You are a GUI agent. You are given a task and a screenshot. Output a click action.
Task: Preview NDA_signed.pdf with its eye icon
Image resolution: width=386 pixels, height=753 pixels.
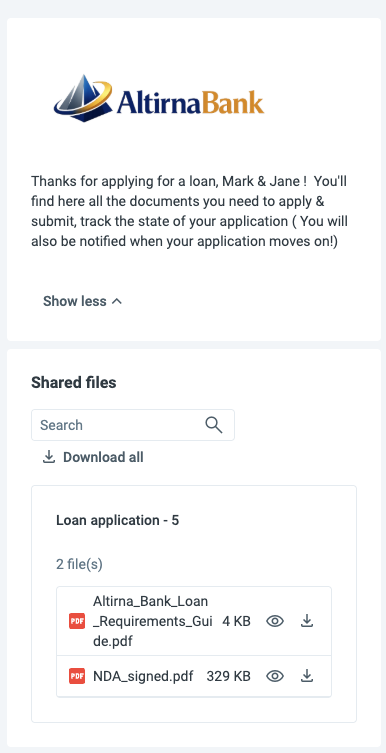coord(275,676)
